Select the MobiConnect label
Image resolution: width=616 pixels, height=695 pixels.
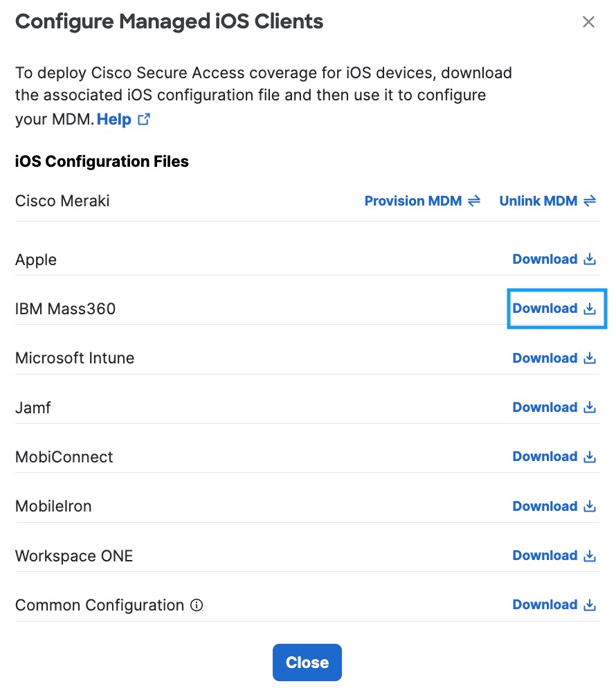point(64,457)
